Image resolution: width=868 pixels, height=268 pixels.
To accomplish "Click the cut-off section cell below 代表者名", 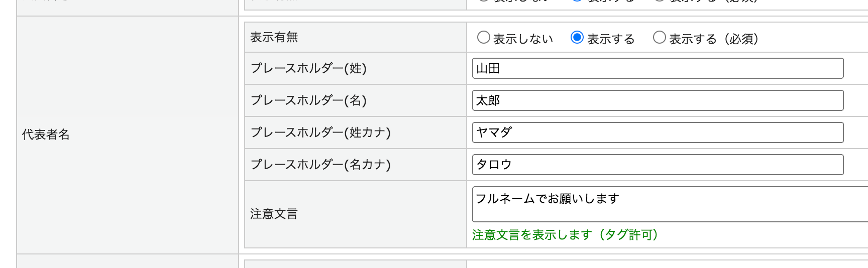I will point(128,262).
